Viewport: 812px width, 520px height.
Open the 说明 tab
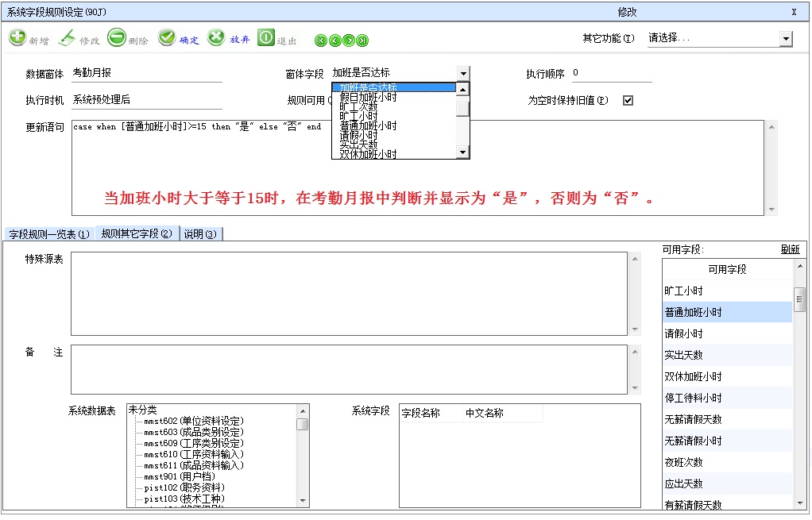coord(199,234)
